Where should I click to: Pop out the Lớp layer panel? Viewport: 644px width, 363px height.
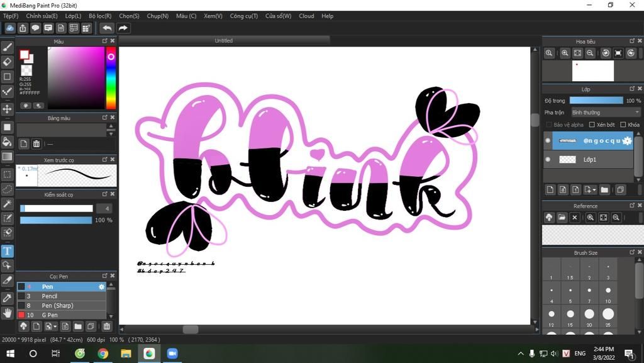point(632,89)
